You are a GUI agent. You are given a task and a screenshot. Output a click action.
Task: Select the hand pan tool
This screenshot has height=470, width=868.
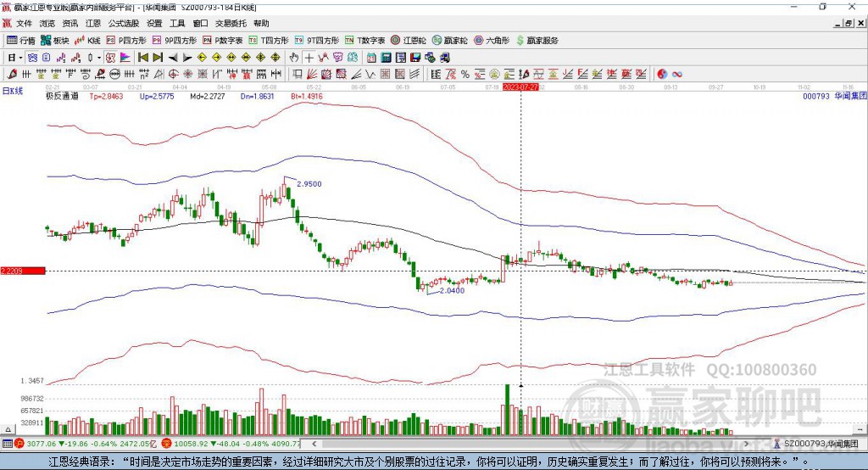[294, 58]
